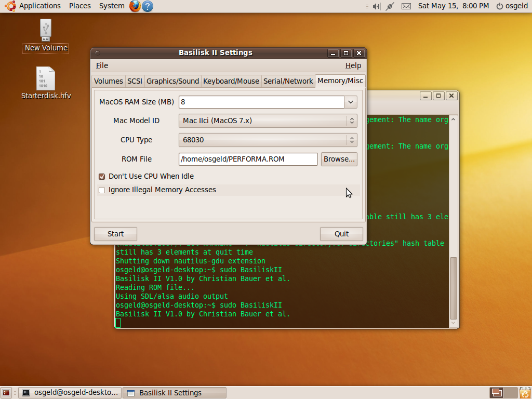The image size is (532, 399).
Task: Open the network connection indicator icon
Action: tap(390, 6)
